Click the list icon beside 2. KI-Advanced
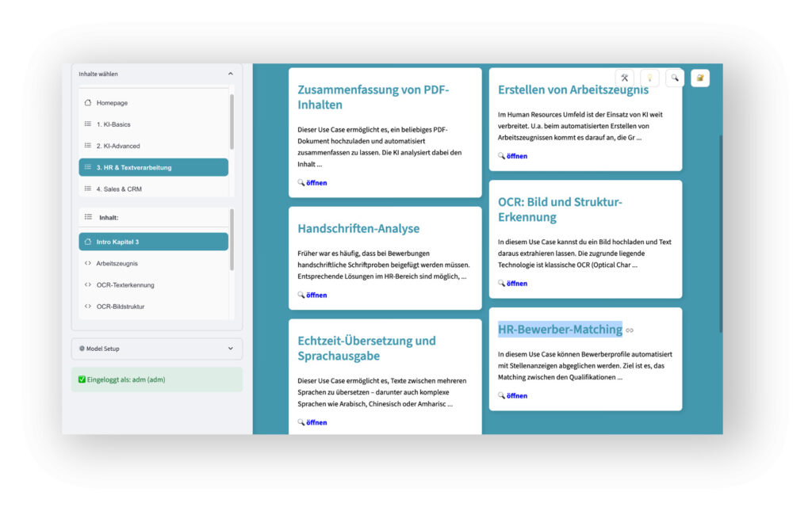Image resolution: width=812 pixels, height=511 pixels. click(x=88, y=146)
